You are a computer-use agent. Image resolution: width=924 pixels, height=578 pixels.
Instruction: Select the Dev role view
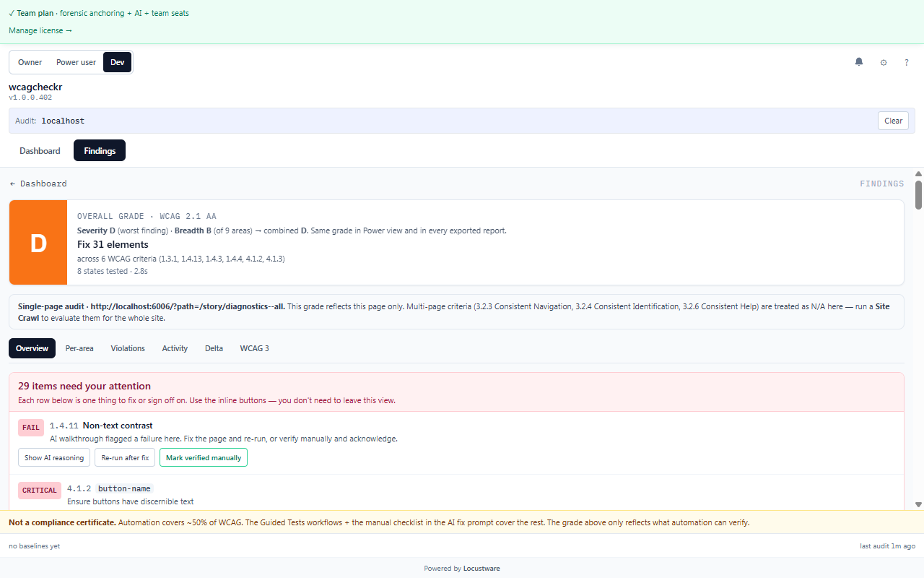point(117,62)
